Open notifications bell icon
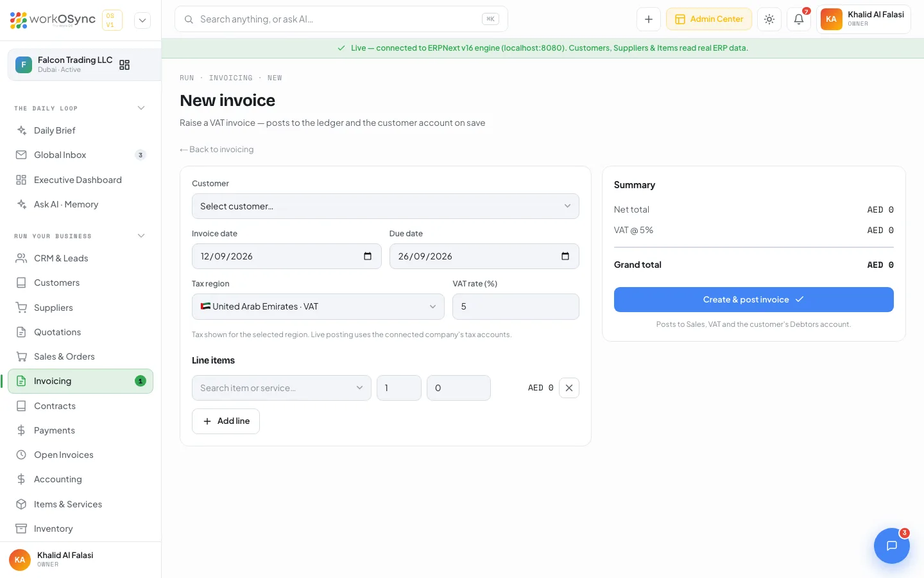Image resolution: width=924 pixels, height=578 pixels. point(799,19)
